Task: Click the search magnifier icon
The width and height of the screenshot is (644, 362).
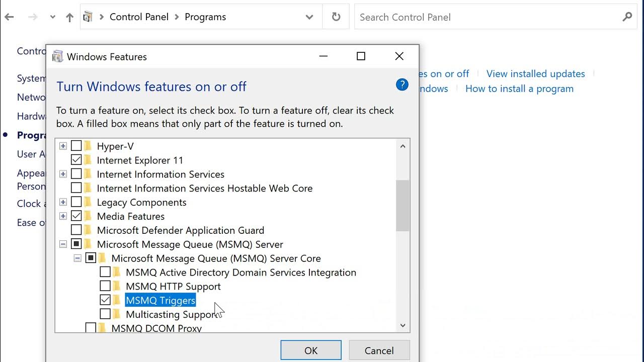Action: click(x=627, y=17)
